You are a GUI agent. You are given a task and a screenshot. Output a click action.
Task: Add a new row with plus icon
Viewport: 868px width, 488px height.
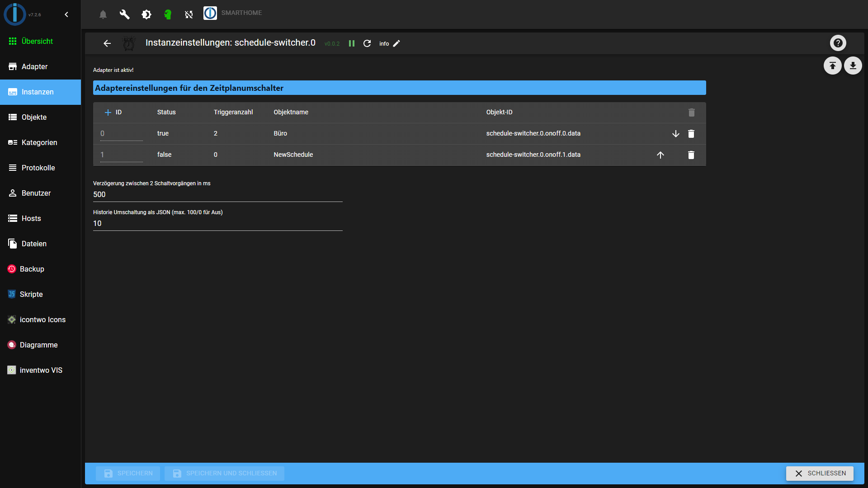[x=108, y=113]
